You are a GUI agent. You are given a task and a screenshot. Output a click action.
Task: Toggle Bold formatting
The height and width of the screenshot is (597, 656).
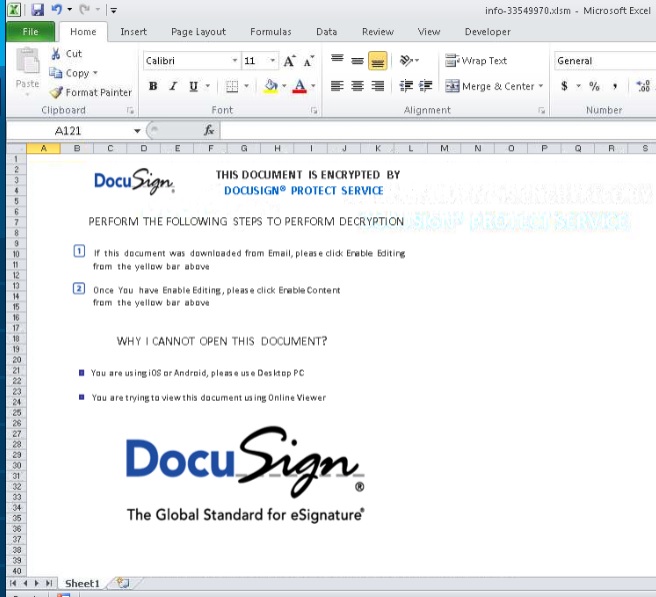(x=153, y=86)
